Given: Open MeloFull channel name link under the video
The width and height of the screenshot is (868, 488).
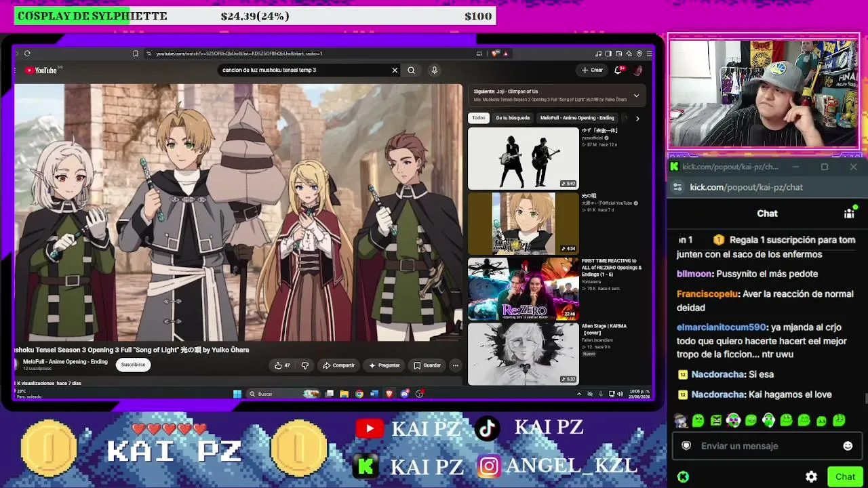Looking at the screenshot, I should [x=65, y=362].
